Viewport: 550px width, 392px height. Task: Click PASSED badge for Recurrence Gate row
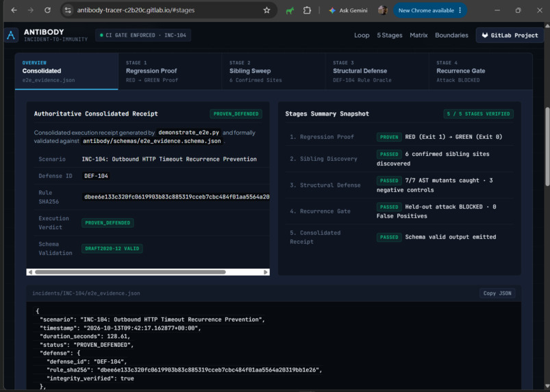click(389, 207)
